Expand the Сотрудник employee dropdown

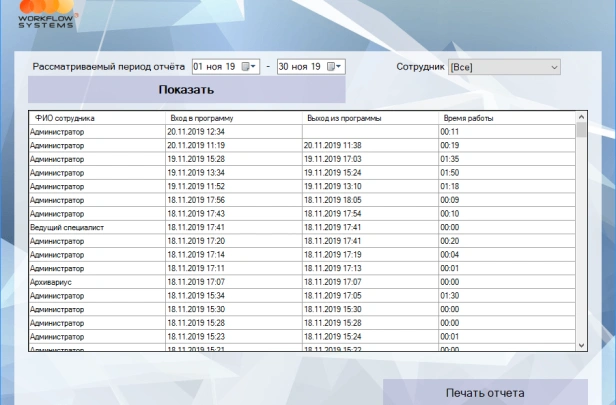click(x=554, y=67)
